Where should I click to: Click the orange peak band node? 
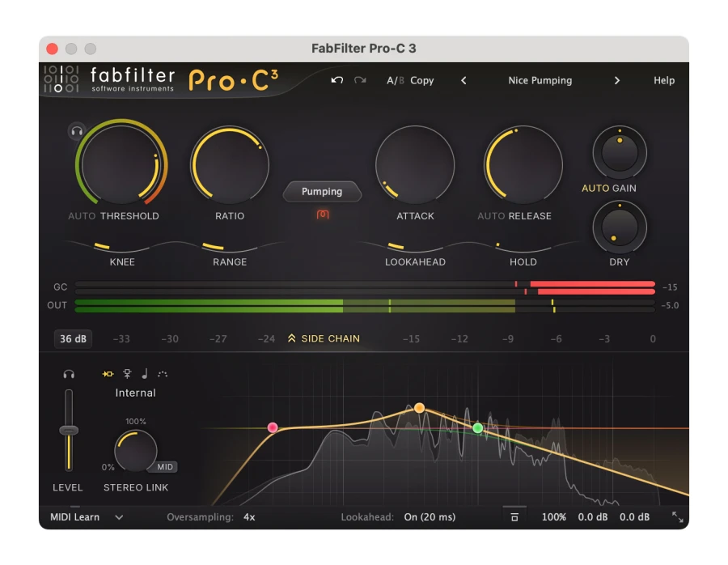pos(419,408)
